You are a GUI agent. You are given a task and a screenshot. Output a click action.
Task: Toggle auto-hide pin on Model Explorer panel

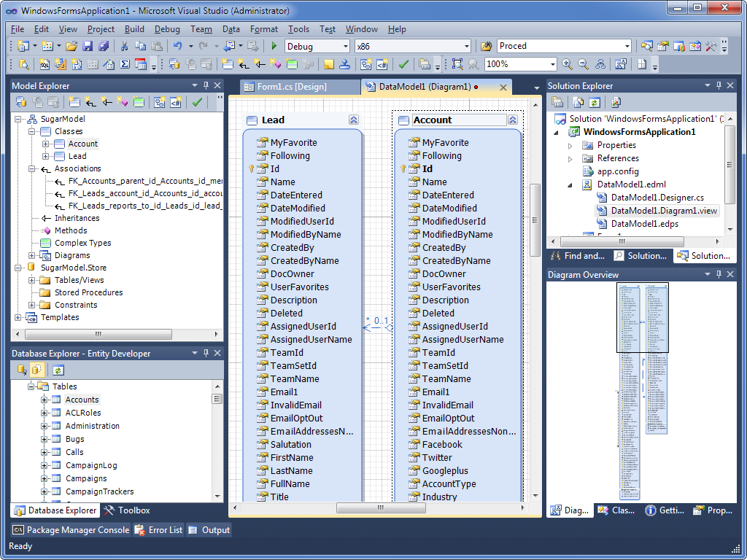(x=206, y=86)
